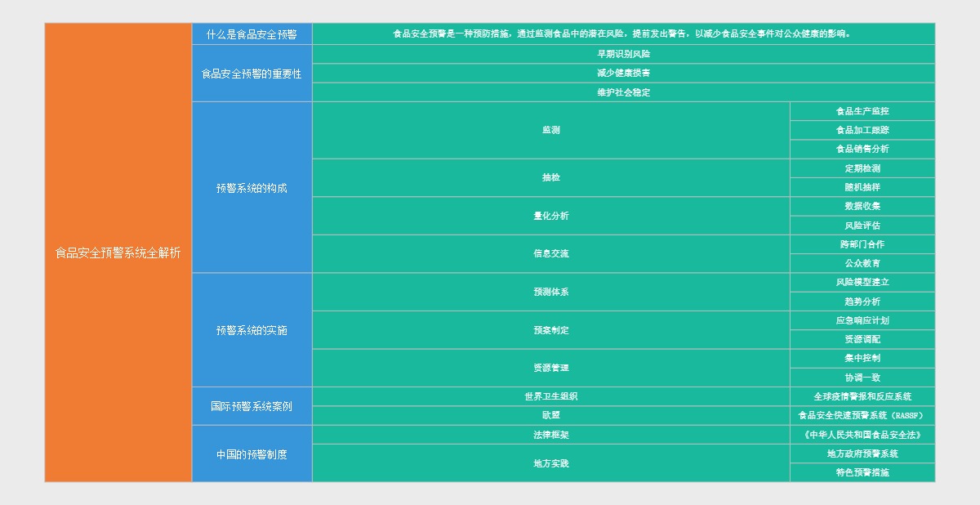
Task: Select the 量化分析 cell
Action: 550,216
